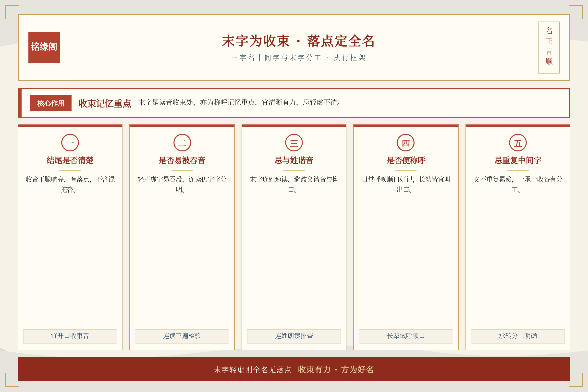This screenshot has width=588, height=392.
Task: Click the card heading 忌与姓谐音
Action: (294, 160)
